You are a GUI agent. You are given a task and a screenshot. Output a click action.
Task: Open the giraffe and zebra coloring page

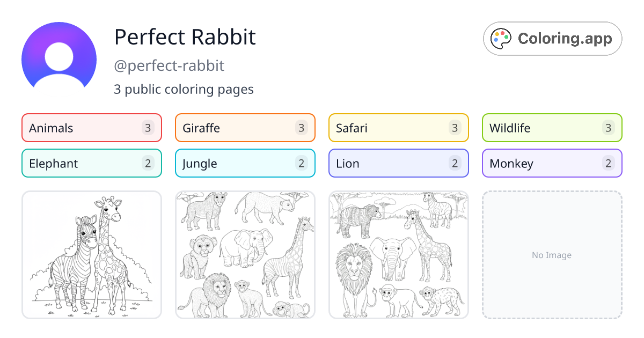coord(91,255)
